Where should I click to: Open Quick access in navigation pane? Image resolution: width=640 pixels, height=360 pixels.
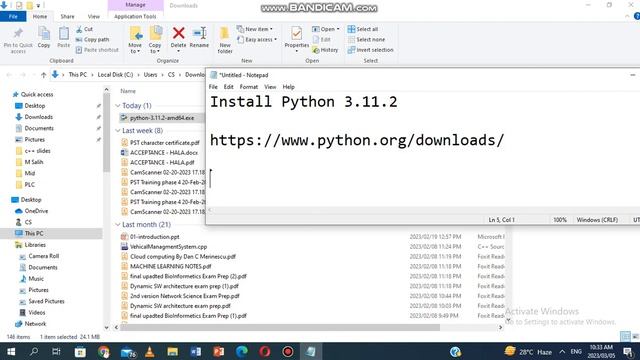click(x=37, y=94)
